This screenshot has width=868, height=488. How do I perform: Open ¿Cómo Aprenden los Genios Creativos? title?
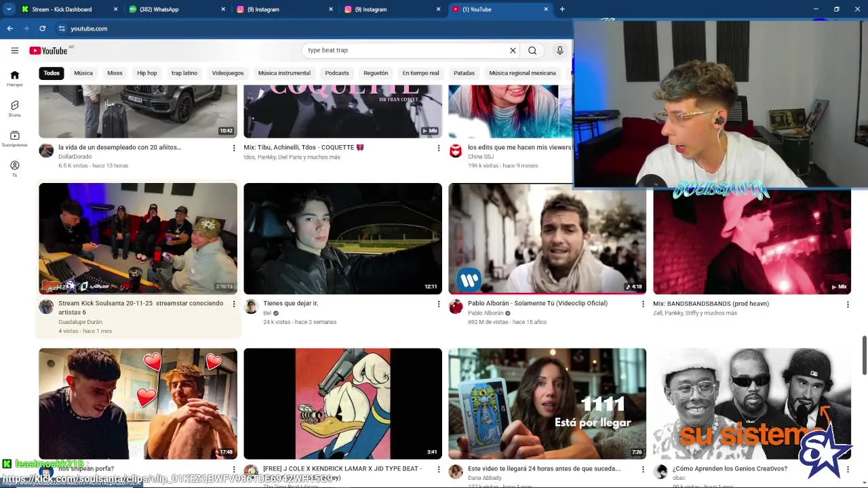(x=730, y=468)
